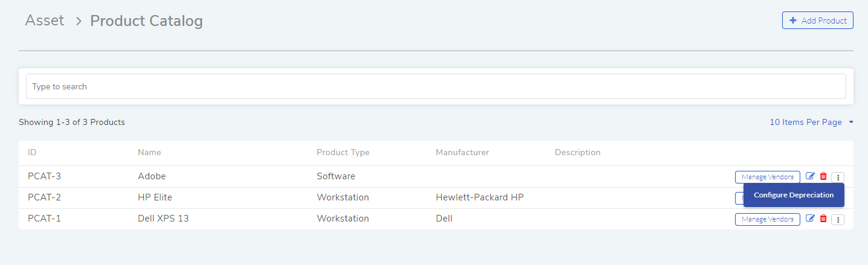Click the ID column header

32,152
